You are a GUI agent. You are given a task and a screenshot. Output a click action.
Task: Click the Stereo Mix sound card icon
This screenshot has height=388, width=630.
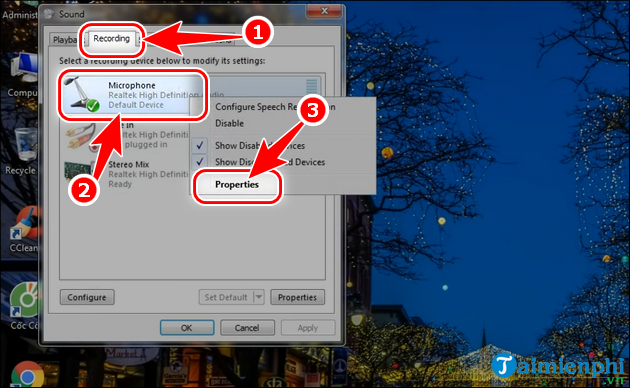(x=80, y=172)
